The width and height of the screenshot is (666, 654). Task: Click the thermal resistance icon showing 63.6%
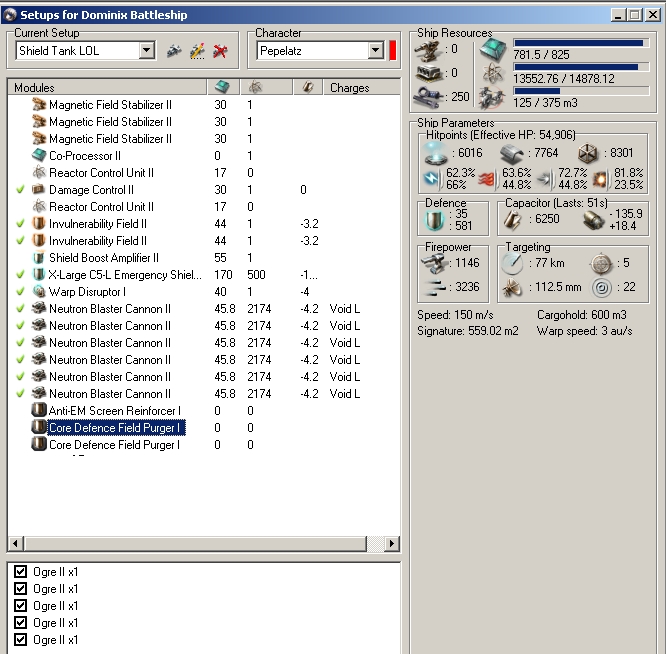488,180
